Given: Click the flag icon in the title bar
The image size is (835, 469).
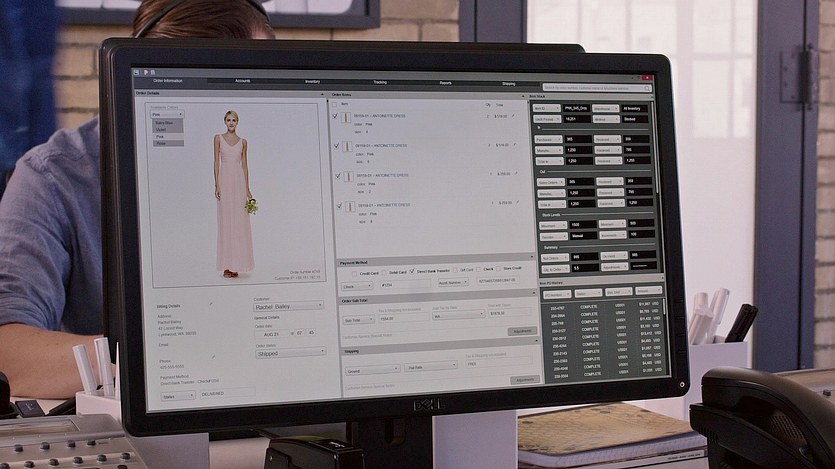Looking at the screenshot, I should tap(145, 72).
